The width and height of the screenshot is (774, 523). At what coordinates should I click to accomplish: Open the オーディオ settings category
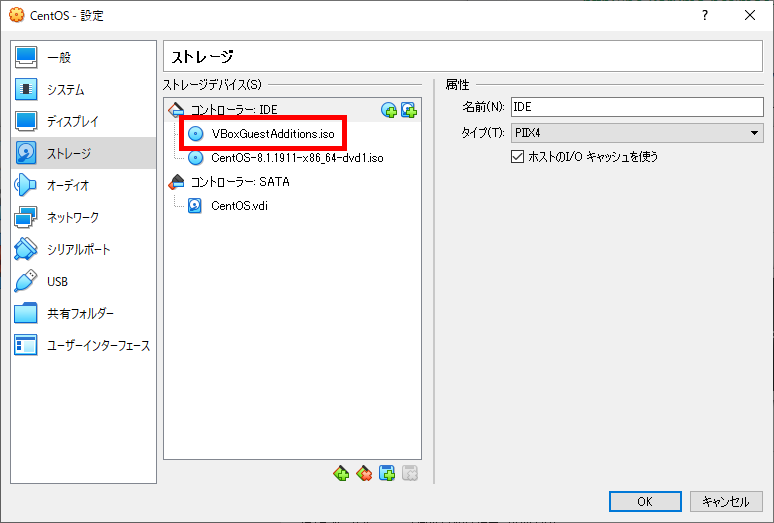83,186
